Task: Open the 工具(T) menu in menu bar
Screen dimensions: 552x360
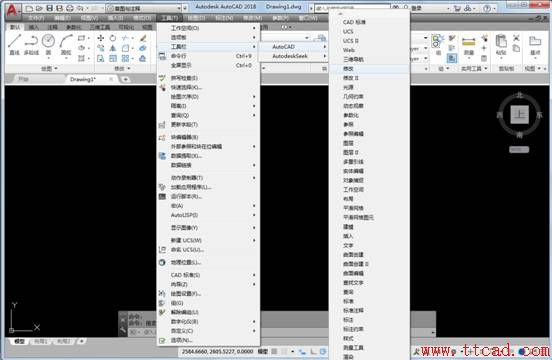Action: tap(169, 18)
